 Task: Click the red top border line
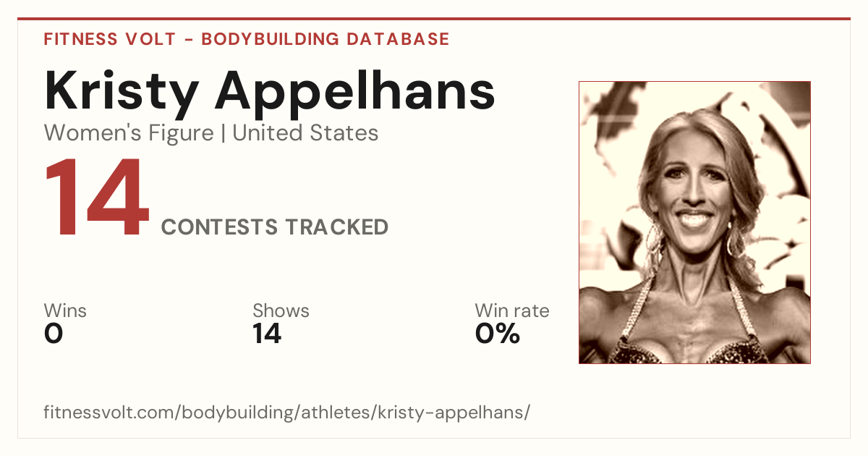pos(434,19)
